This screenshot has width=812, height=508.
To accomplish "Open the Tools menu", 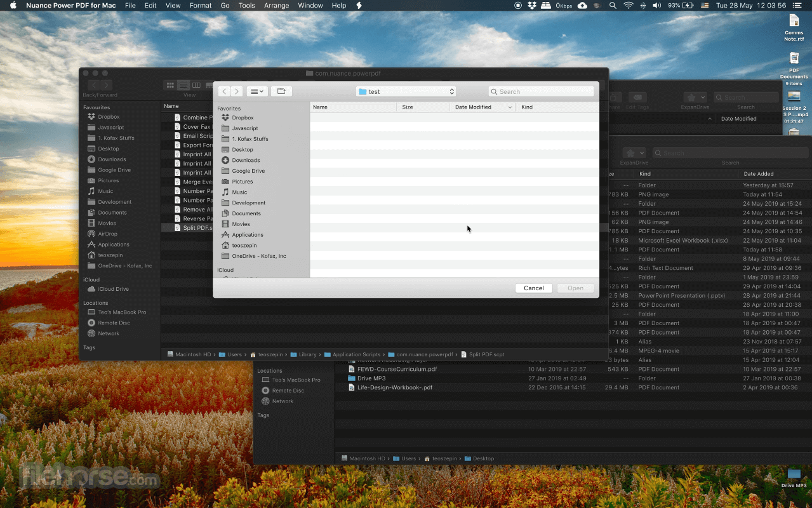I will (x=247, y=5).
